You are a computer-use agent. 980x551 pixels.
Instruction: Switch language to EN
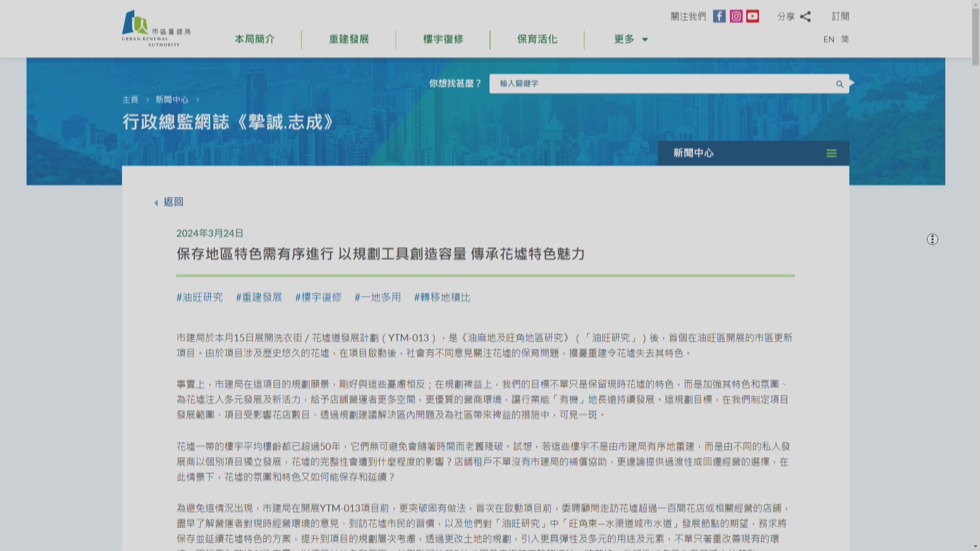point(828,39)
